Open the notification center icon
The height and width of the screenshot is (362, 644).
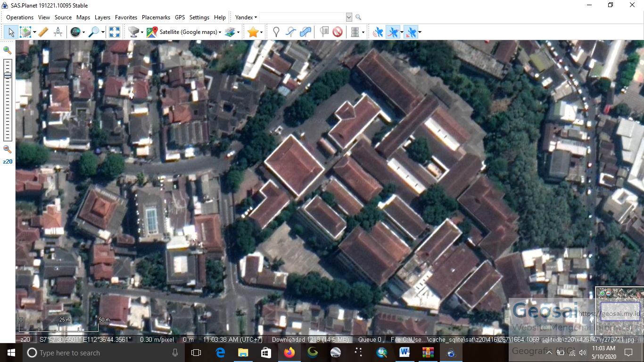(x=628, y=353)
